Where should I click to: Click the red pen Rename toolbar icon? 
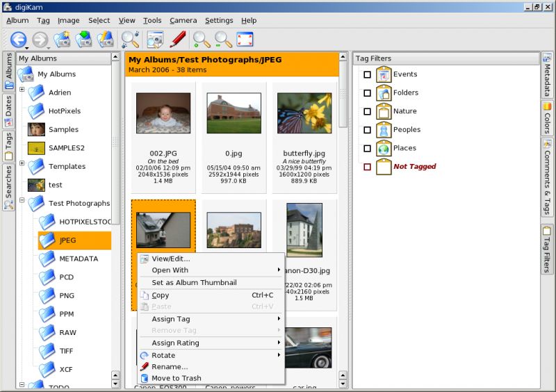pyautogui.click(x=177, y=40)
